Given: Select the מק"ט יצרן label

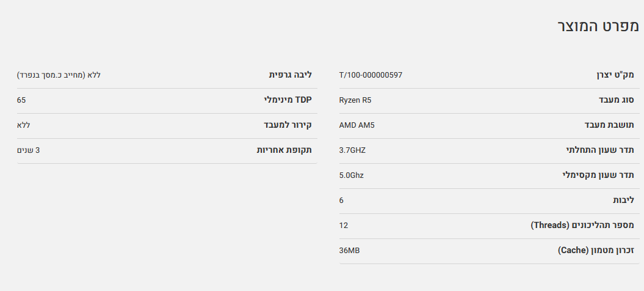Looking at the screenshot, I should [615, 75].
